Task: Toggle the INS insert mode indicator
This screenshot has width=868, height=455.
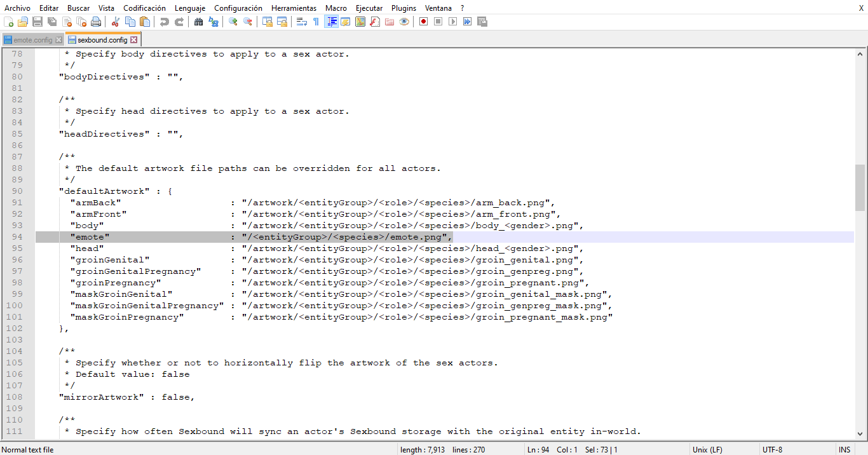Action: coord(844,449)
